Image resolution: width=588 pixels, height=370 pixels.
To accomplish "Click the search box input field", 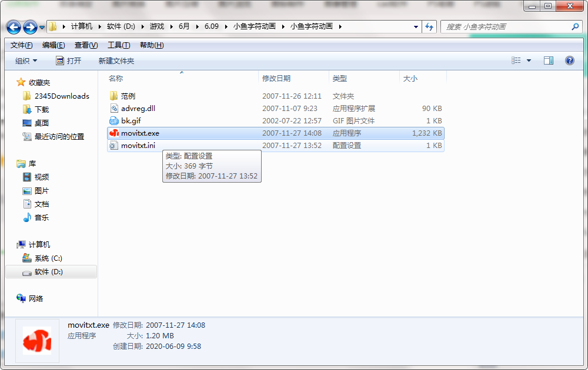I will click(x=506, y=27).
